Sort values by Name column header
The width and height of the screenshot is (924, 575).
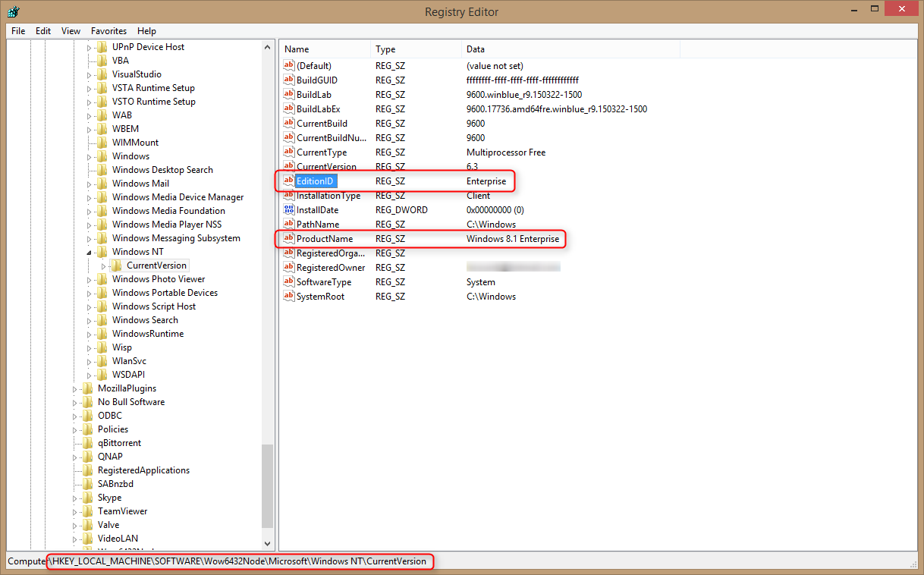(x=325, y=49)
